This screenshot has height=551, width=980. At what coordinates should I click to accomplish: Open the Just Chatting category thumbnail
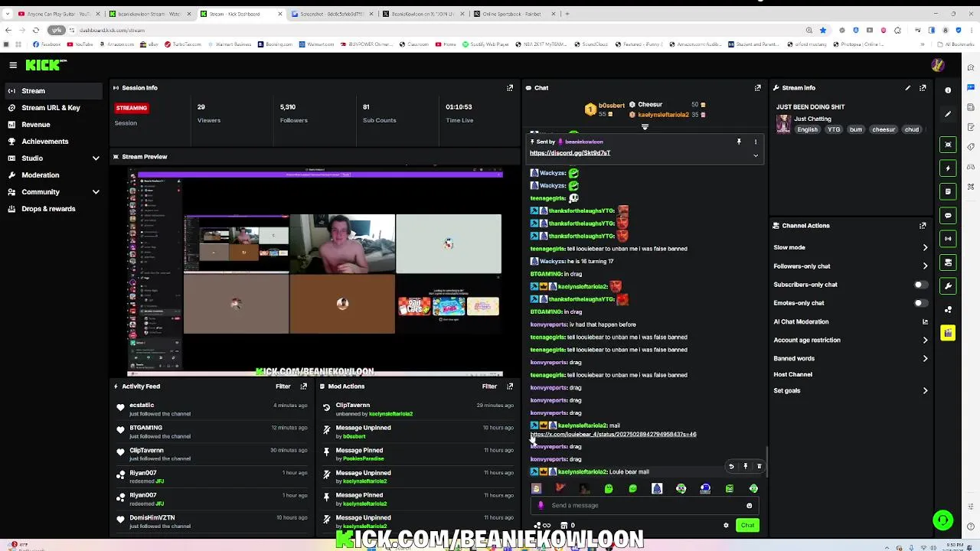pyautogui.click(x=783, y=124)
